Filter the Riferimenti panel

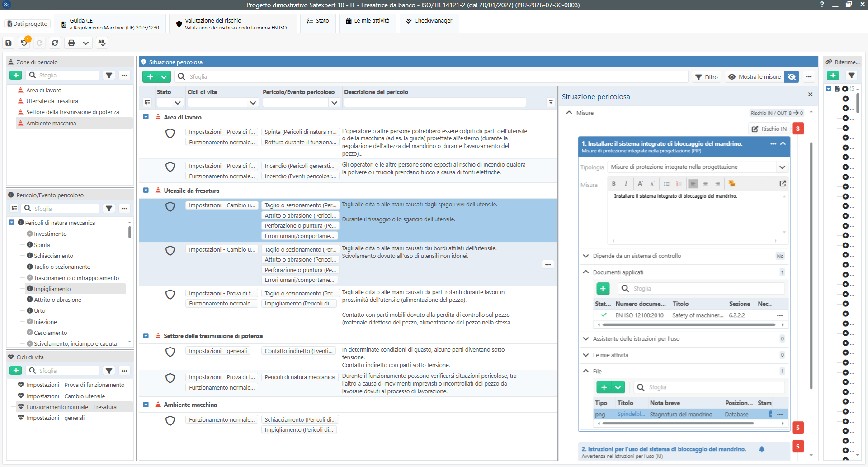[851, 75]
